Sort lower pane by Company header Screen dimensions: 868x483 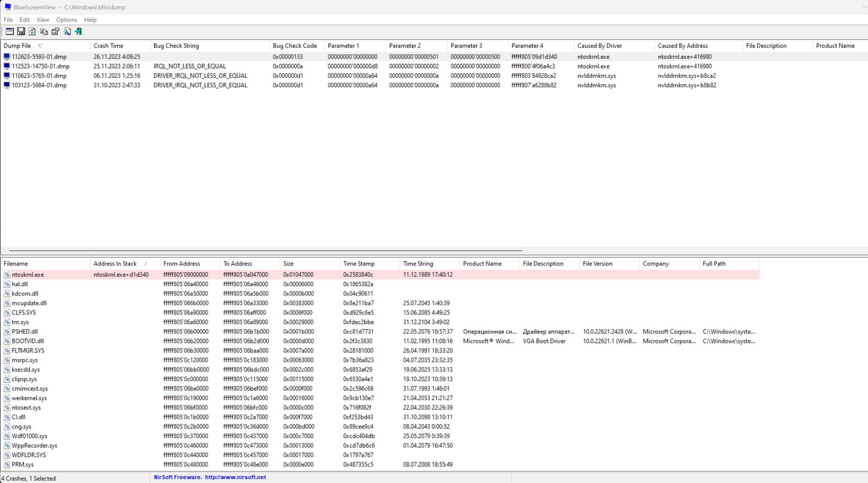tap(670, 264)
